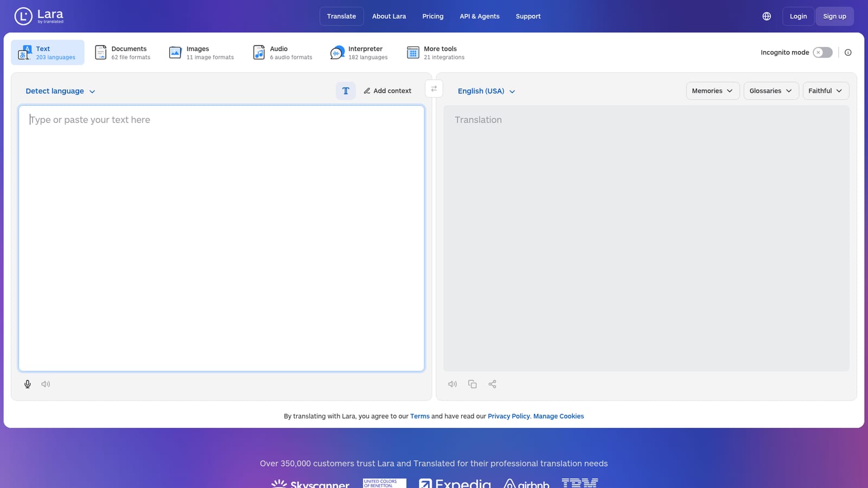This screenshot has height=488, width=868.
Task: Start microphone voice input
Action: [x=28, y=384]
